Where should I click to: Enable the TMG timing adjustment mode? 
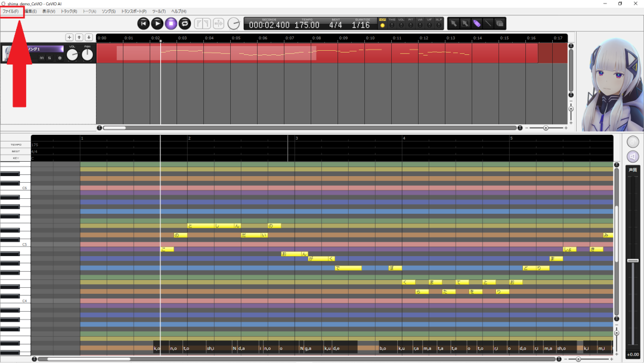(x=392, y=25)
